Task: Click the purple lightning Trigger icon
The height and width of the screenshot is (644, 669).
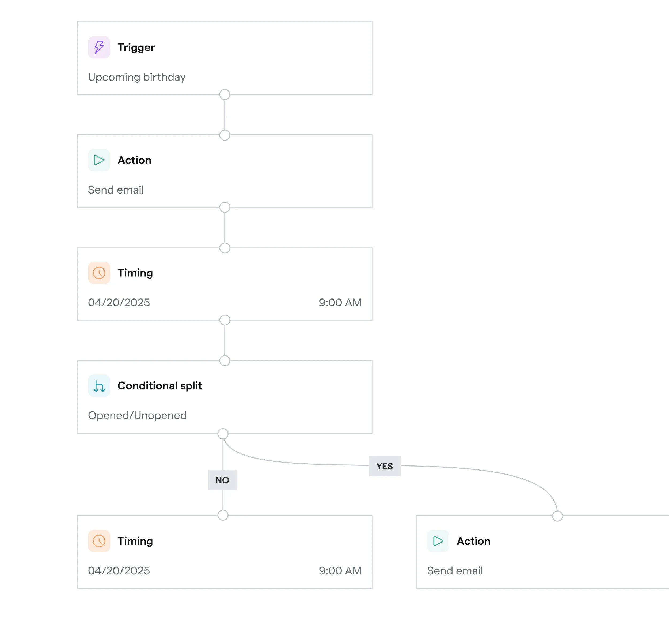Action: tap(99, 47)
